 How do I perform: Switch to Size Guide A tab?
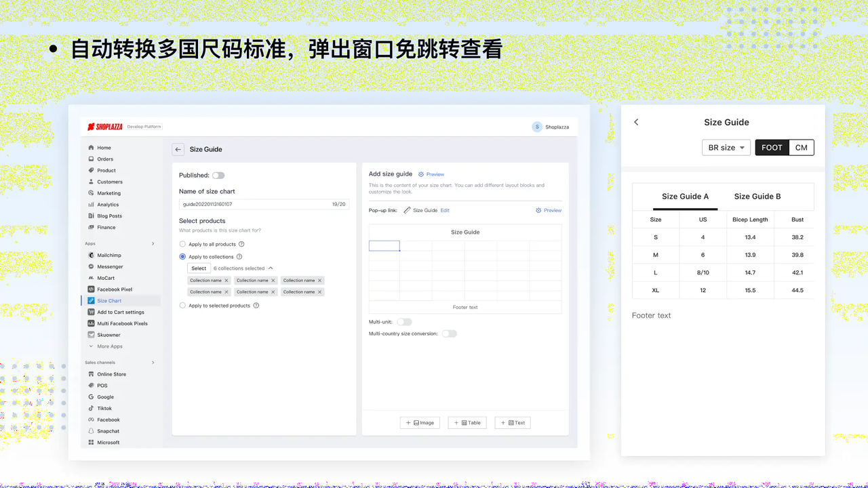tap(685, 197)
